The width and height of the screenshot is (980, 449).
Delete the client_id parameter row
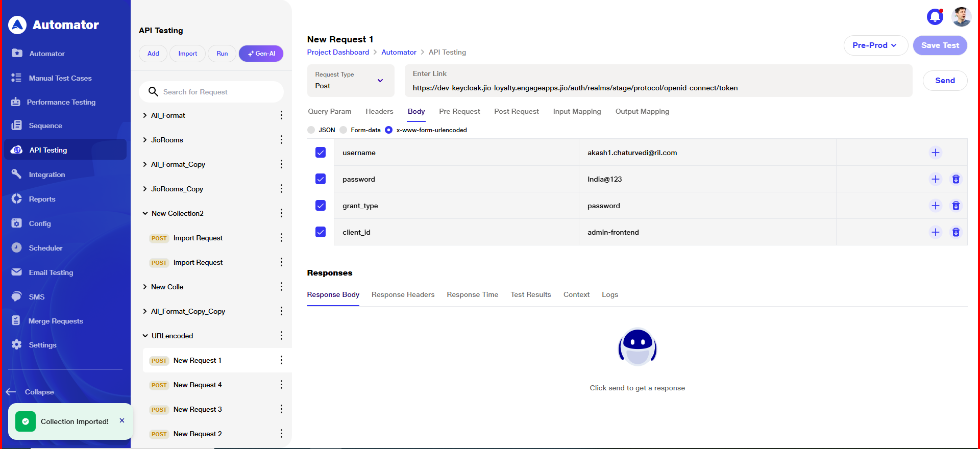click(955, 232)
